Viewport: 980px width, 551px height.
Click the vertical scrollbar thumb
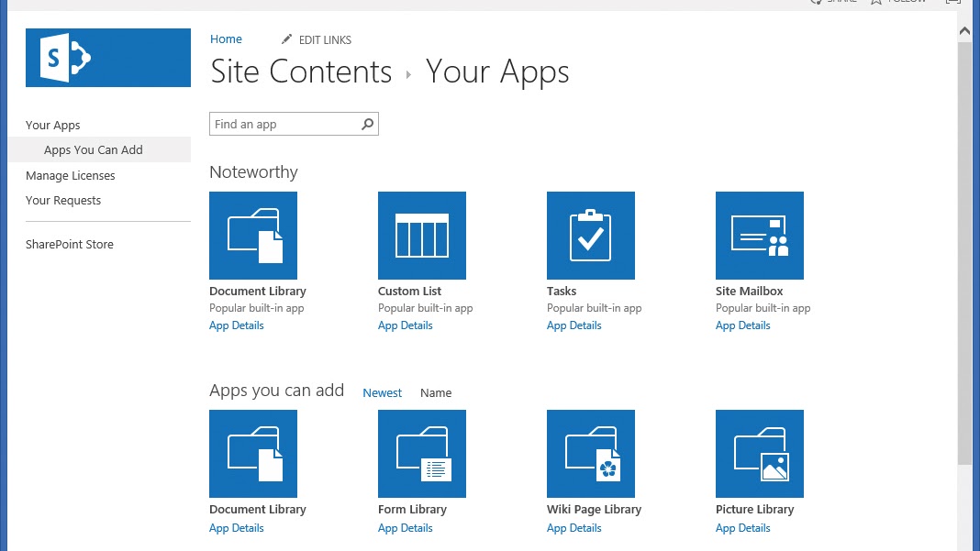pos(965,253)
